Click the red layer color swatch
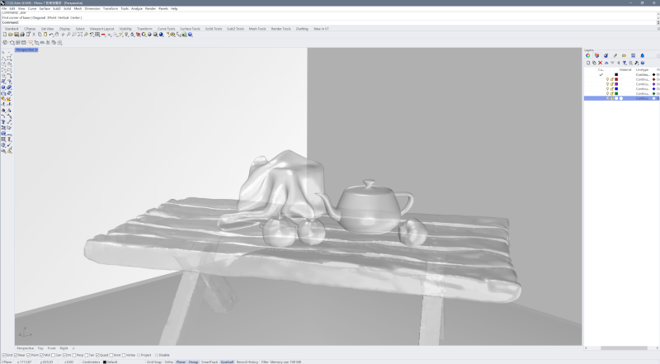Viewport: 660px width, 364px height. (x=616, y=79)
